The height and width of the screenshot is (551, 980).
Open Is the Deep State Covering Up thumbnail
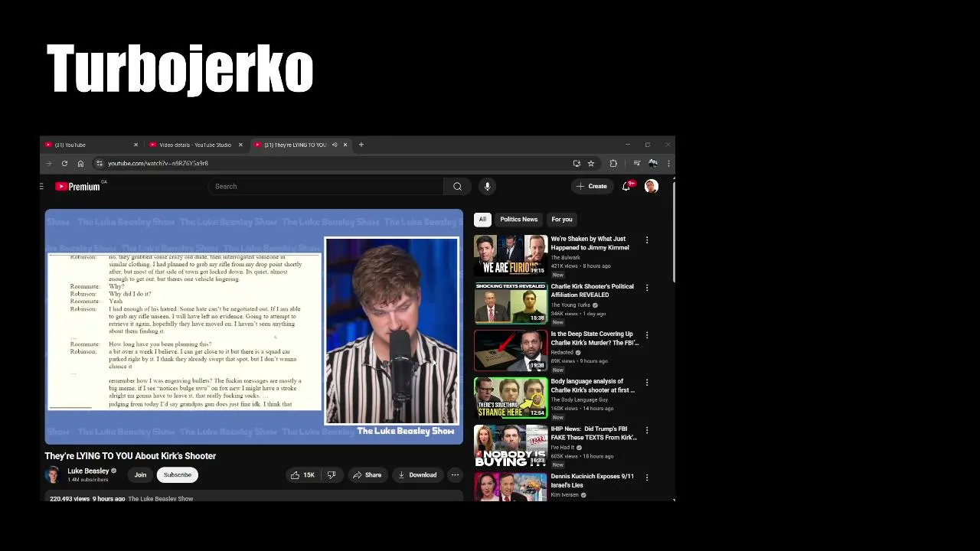(x=511, y=350)
